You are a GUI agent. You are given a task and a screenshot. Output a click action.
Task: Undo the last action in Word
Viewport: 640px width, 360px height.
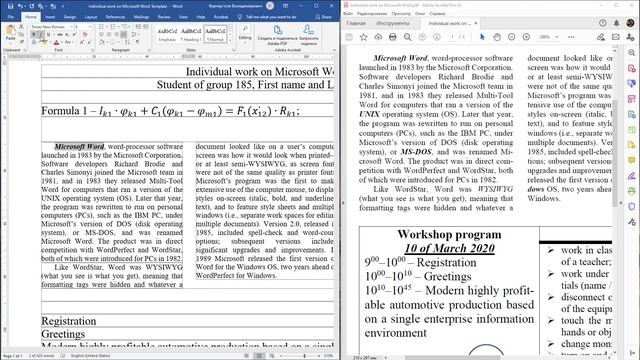tap(20, 6)
